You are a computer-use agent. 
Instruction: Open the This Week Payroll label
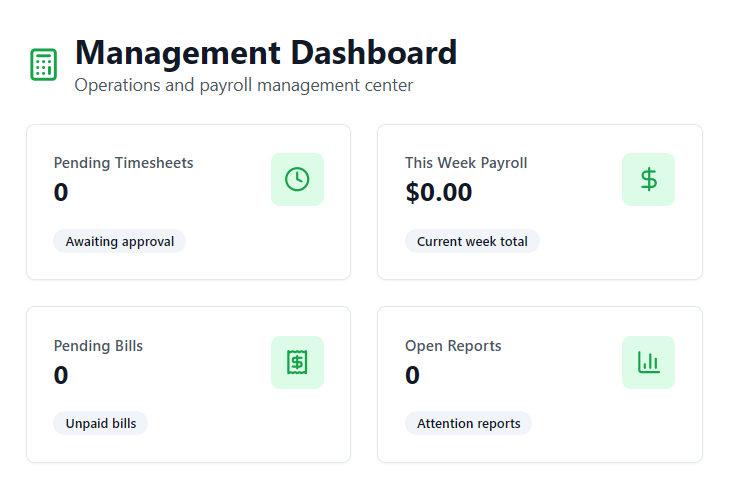tap(466, 163)
